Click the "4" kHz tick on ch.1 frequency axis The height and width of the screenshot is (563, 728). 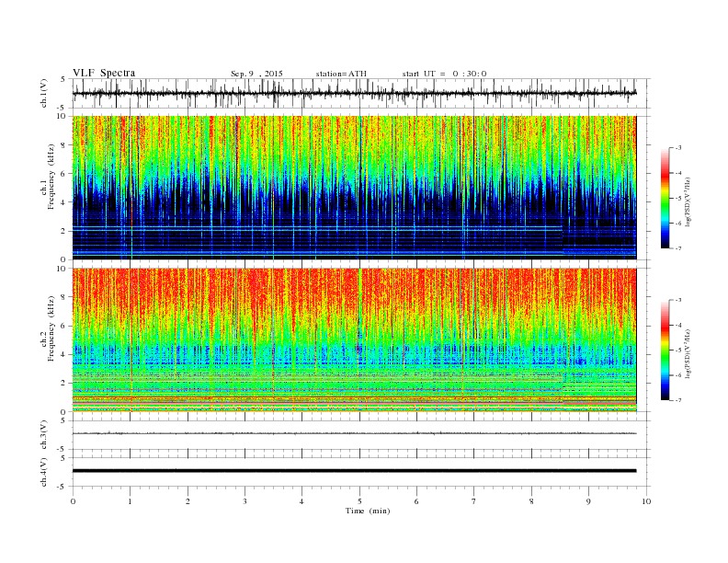63,202
